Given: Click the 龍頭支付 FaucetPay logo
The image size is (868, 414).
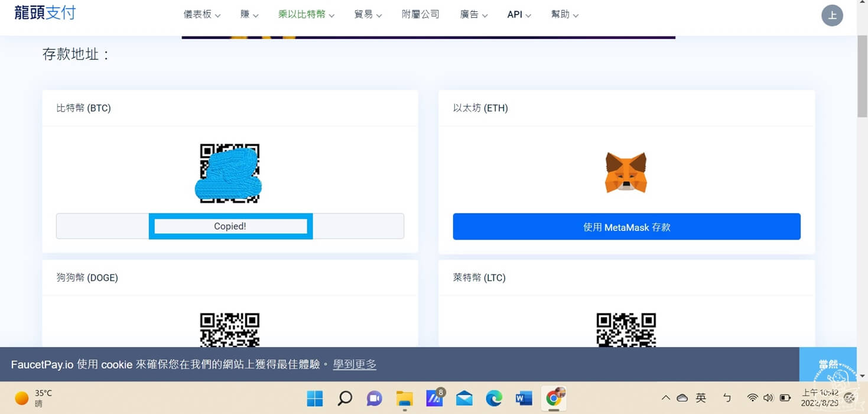Looking at the screenshot, I should pos(45,13).
